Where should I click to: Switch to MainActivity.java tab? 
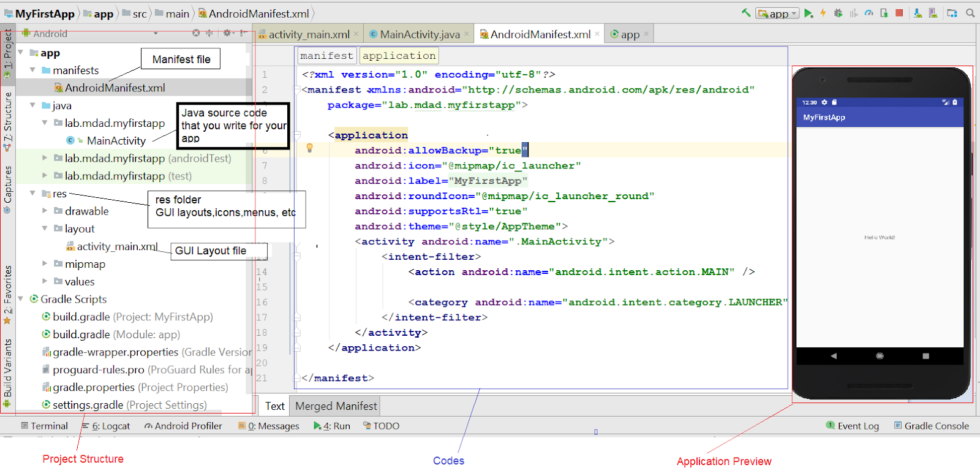(420, 34)
